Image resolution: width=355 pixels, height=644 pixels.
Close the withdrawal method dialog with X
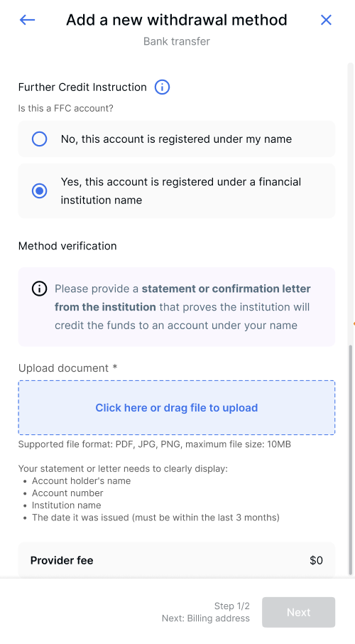tap(326, 20)
